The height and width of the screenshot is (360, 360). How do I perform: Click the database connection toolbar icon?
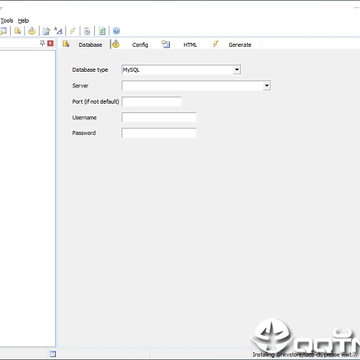tap(17, 31)
